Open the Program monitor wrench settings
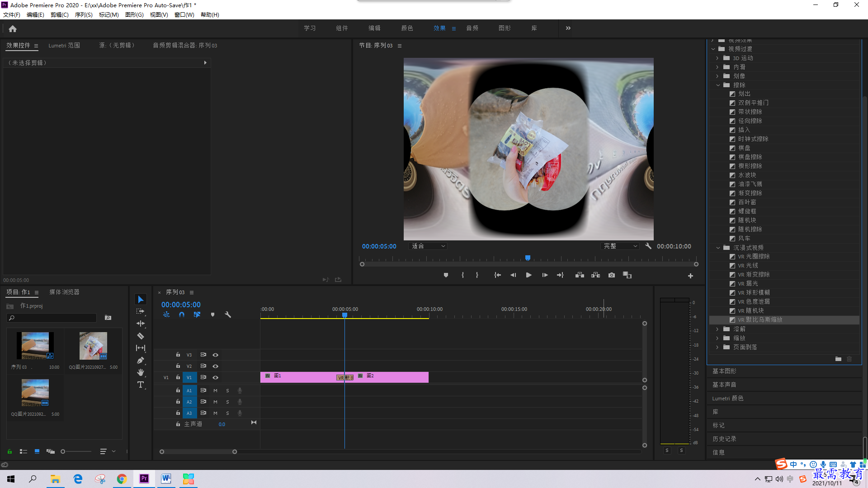 pos(648,246)
